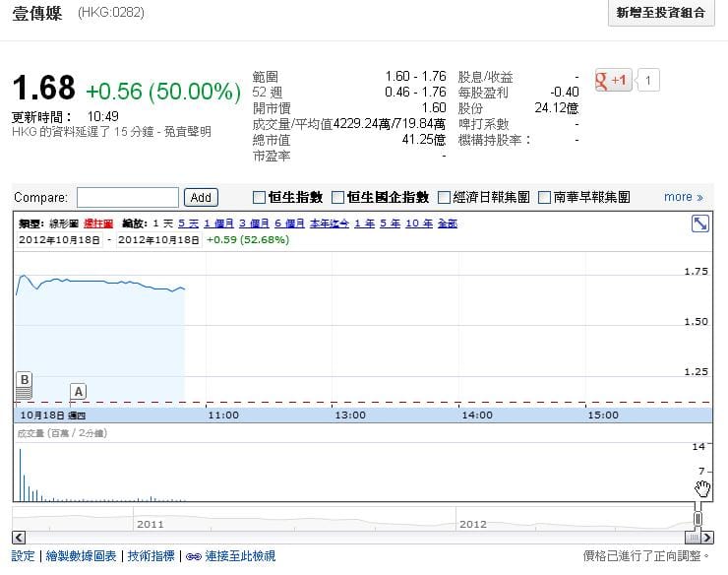Viewport: 728px width, 575px height.
Task: Toggle 恒生國企指數 comparison checkbox
Action: pos(338,198)
